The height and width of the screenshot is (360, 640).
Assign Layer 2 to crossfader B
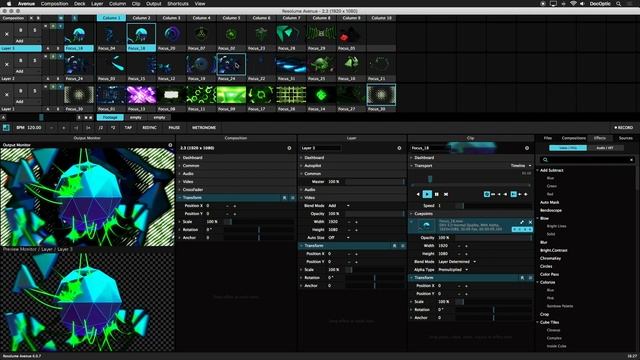58,79
